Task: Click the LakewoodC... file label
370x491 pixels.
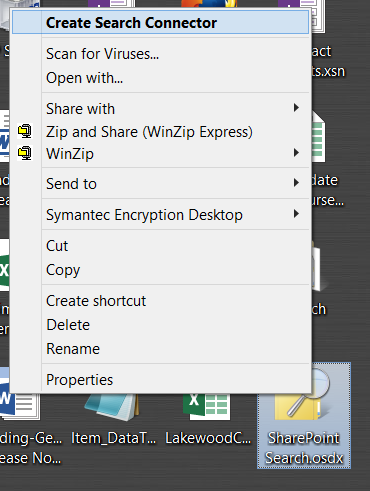Action: point(208,438)
